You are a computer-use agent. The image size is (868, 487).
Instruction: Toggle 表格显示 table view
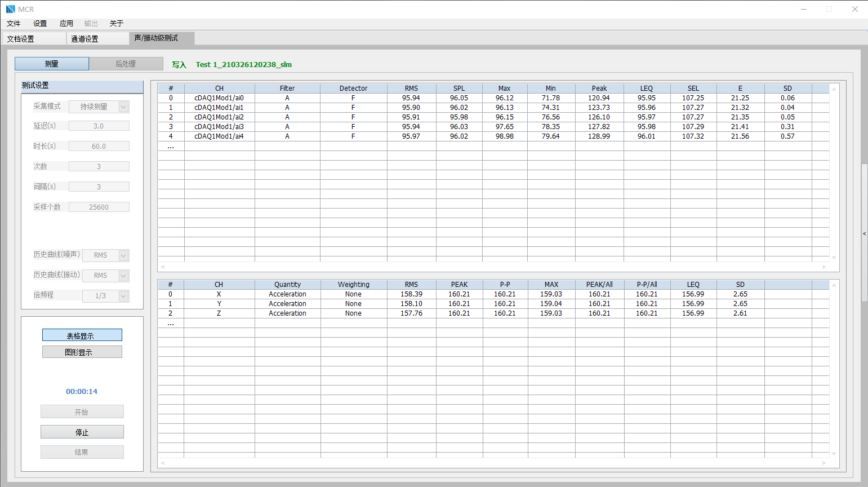[x=82, y=335]
